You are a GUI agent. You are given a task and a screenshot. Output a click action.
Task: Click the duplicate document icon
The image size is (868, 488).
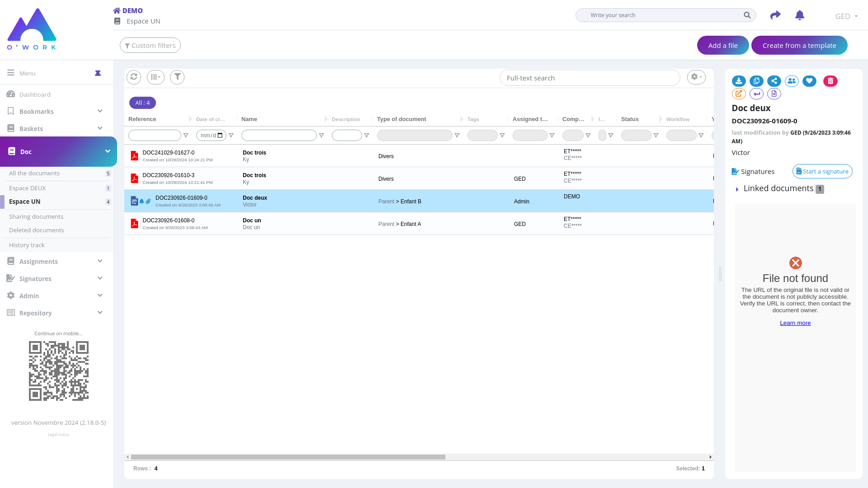click(x=756, y=81)
